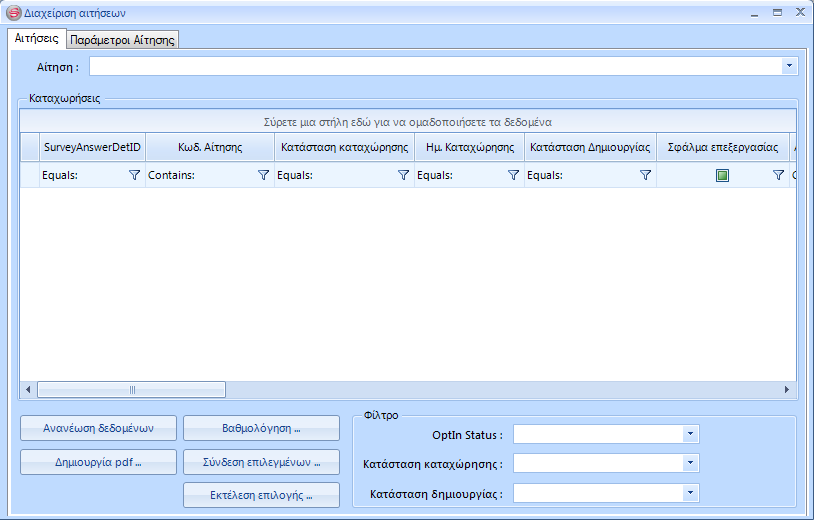Click the scroll right arrow of grid
The image size is (814, 520).
pyautogui.click(x=787, y=390)
